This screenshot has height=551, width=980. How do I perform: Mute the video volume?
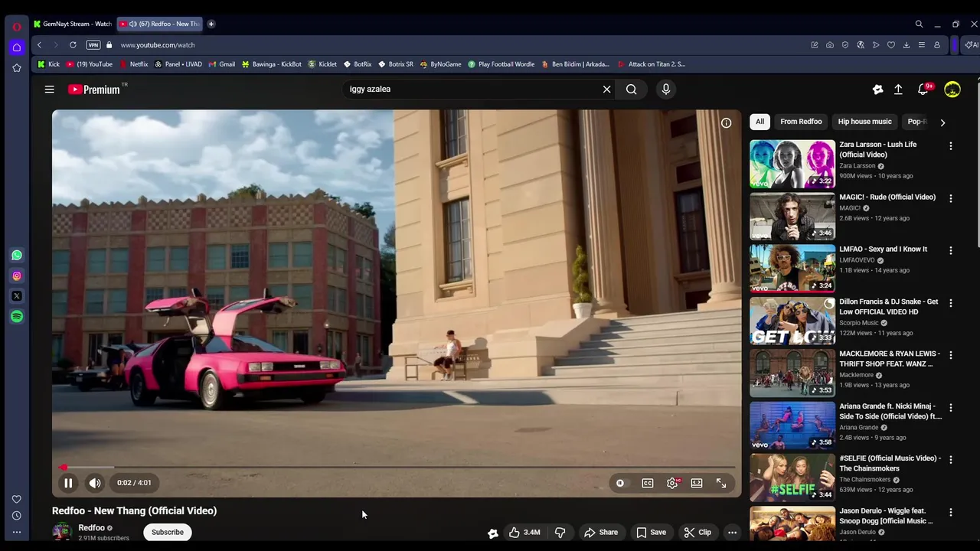(95, 483)
